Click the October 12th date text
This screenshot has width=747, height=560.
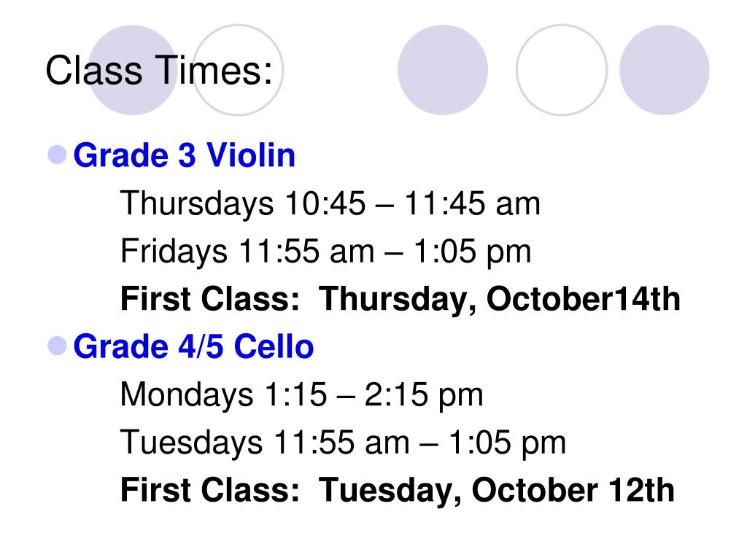click(573, 490)
